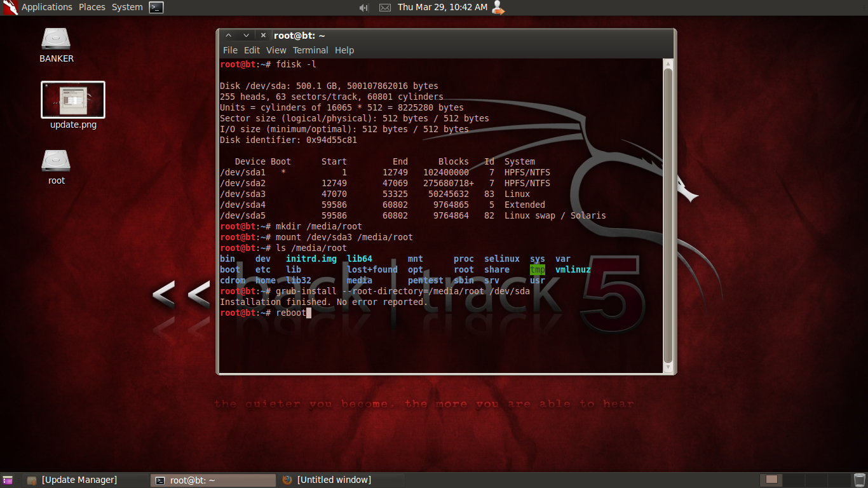Click the 'Blocks' column header in fdisk output
This screenshot has height=488, width=868.
pos(454,161)
